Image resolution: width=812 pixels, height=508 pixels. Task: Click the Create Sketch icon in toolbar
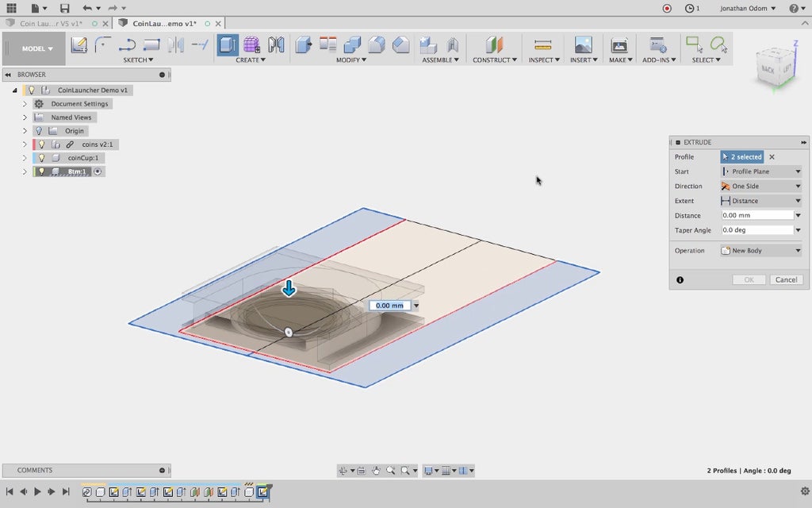point(79,44)
